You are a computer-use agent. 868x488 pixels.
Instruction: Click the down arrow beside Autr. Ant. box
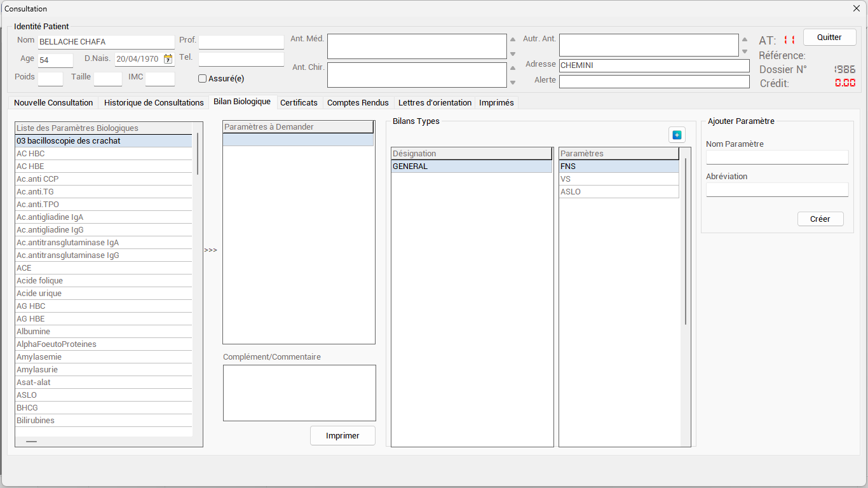point(745,52)
